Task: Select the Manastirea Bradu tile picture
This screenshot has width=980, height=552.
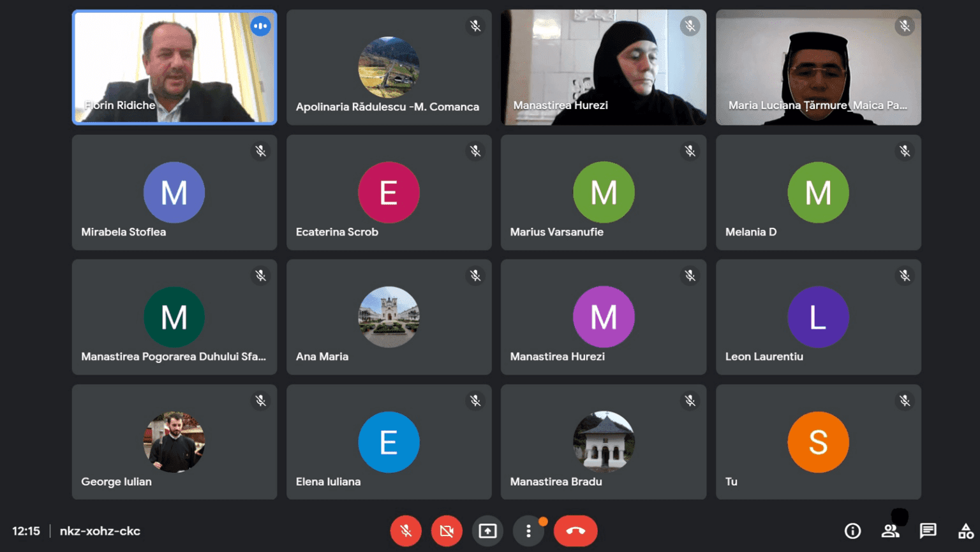Action: tap(604, 442)
